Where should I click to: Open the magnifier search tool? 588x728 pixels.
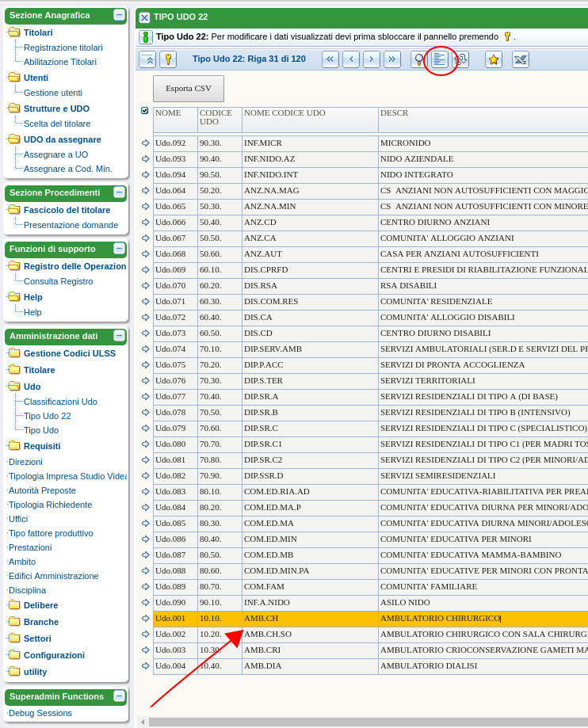(x=419, y=59)
